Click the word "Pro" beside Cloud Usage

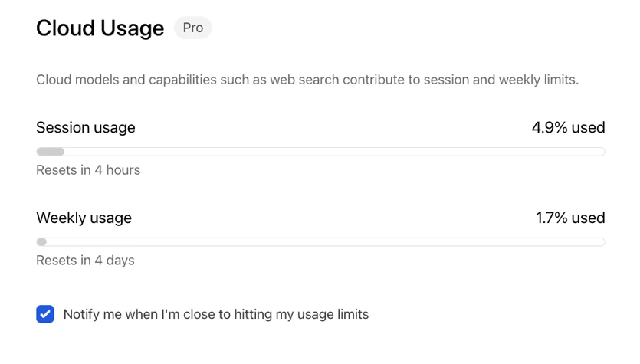point(192,28)
